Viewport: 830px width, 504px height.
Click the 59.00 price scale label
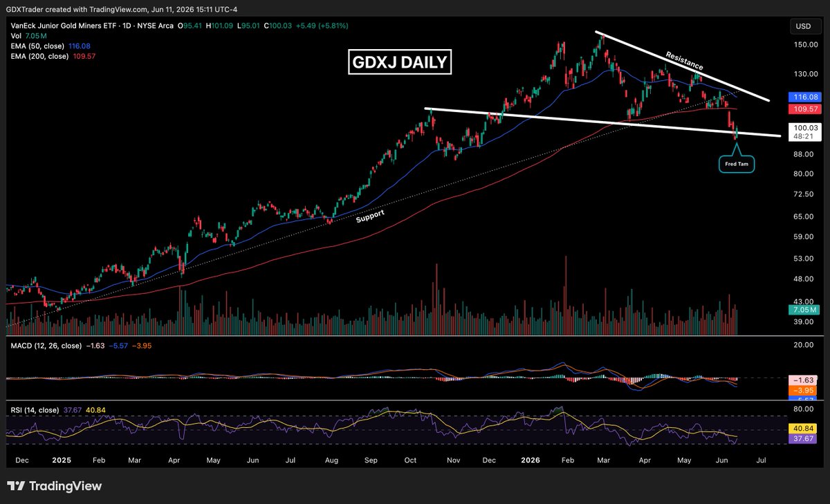pyautogui.click(x=804, y=236)
